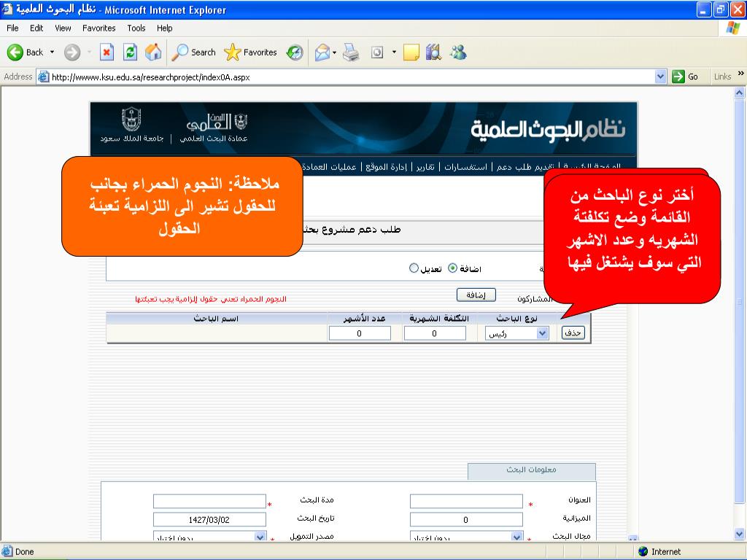Click the تاريخ البحث field 1427/03/02
Viewport: 747px width, 560px height.
(x=209, y=519)
